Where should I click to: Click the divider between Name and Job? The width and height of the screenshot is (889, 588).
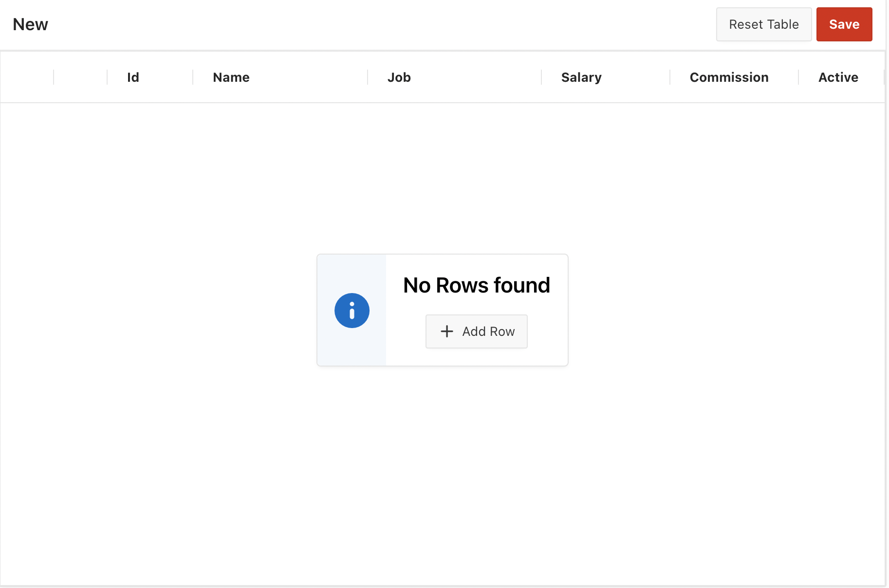(368, 77)
